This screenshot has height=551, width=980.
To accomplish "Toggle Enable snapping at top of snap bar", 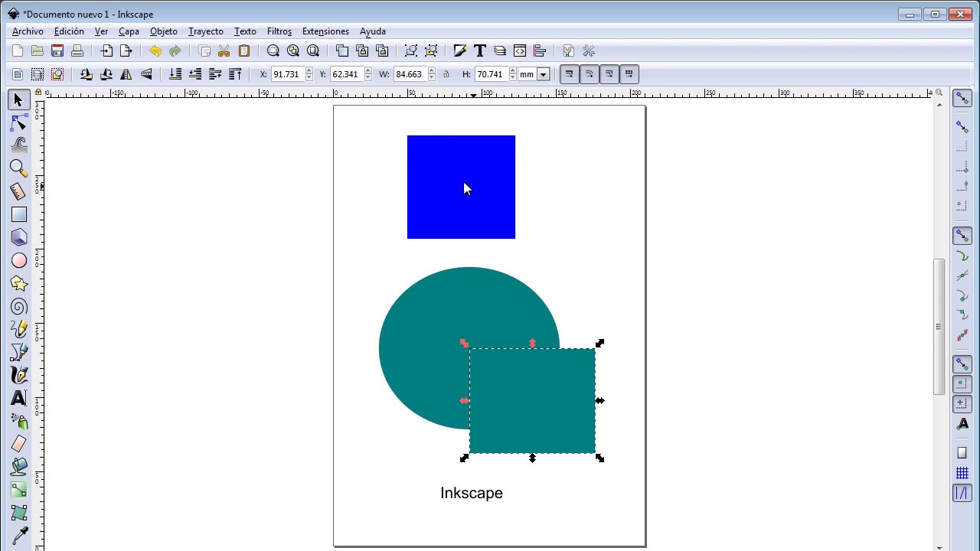I will coord(962,99).
